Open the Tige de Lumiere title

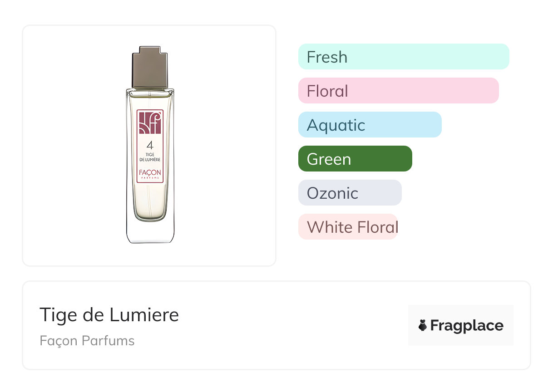(x=109, y=315)
